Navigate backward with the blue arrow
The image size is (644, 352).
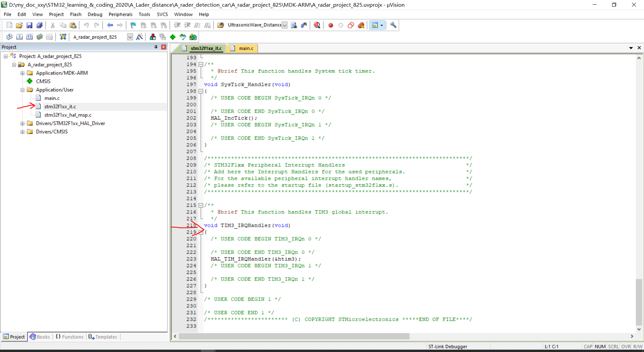point(110,25)
